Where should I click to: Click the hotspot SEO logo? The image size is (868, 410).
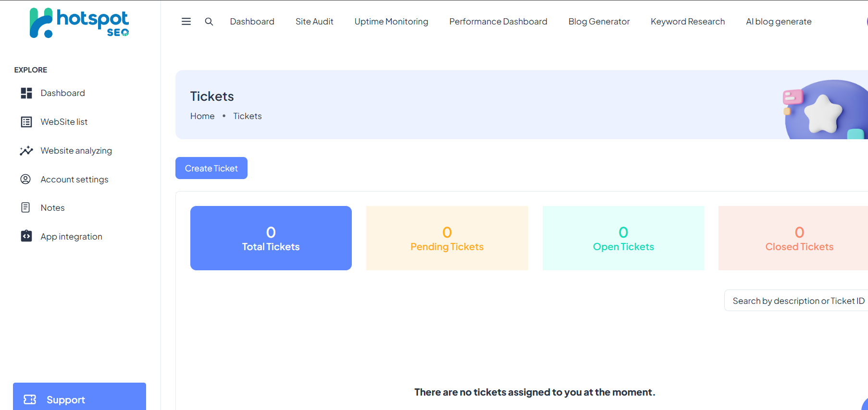pyautogui.click(x=79, y=23)
